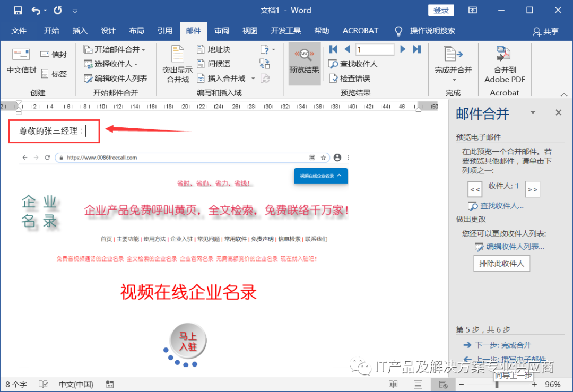Switch to the 开始 ribbon tab

point(51,31)
